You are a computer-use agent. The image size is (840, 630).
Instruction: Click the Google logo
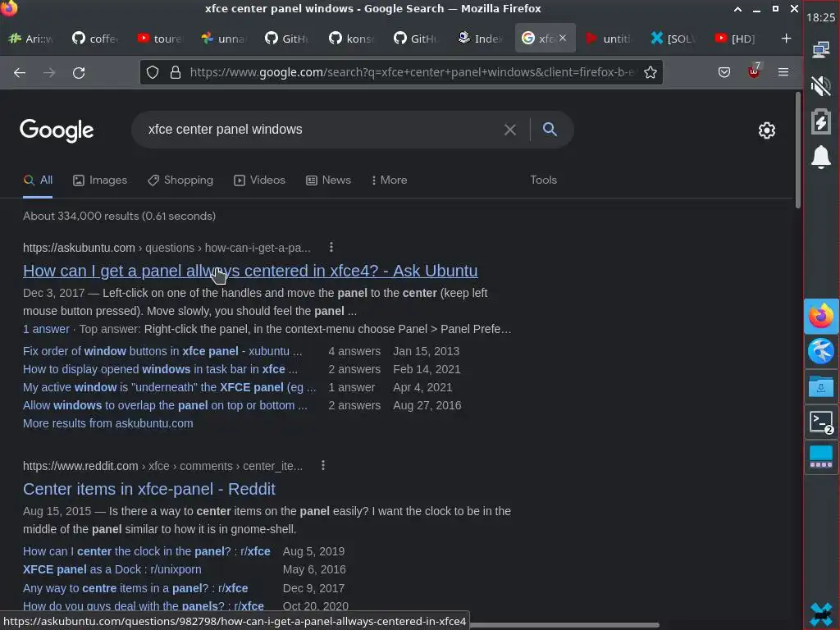(x=57, y=130)
